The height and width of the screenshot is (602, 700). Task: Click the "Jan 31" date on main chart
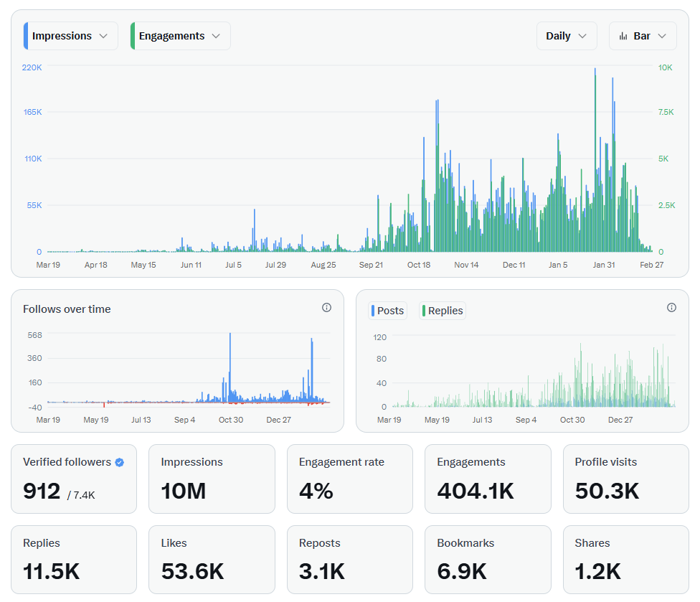[x=604, y=265]
